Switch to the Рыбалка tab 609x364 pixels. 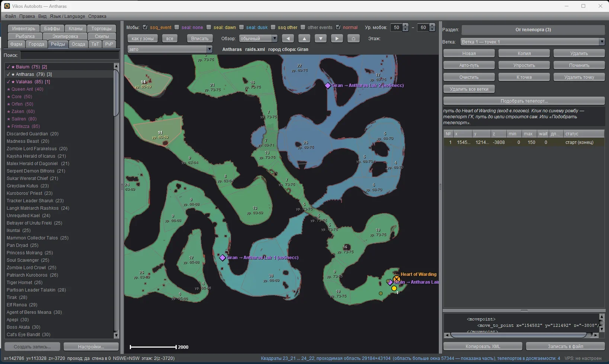pyautogui.click(x=25, y=36)
